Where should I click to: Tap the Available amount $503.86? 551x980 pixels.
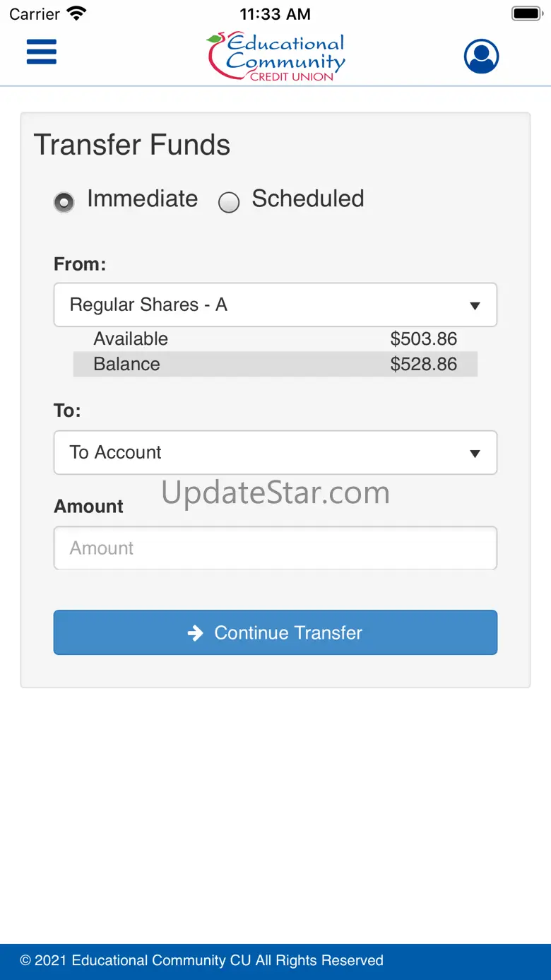pos(423,339)
